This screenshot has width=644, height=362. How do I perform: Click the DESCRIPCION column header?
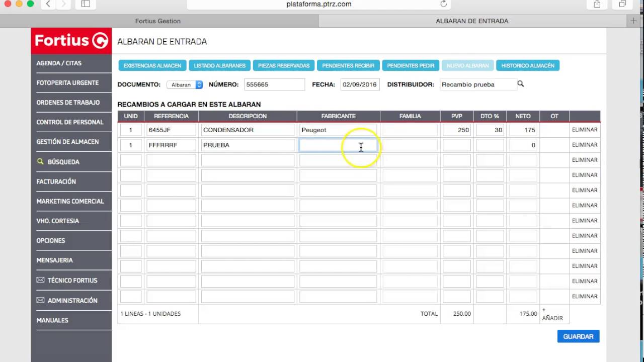(x=248, y=116)
